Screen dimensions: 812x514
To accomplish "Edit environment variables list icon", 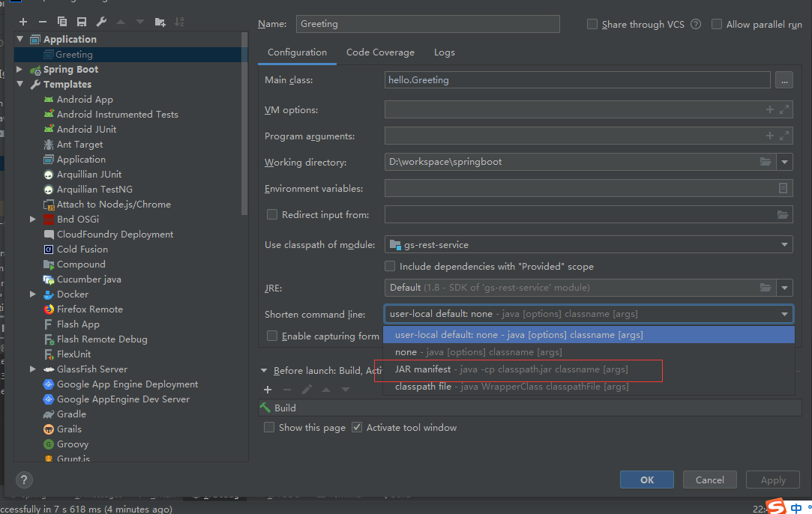I will pyautogui.click(x=783, y=188).
